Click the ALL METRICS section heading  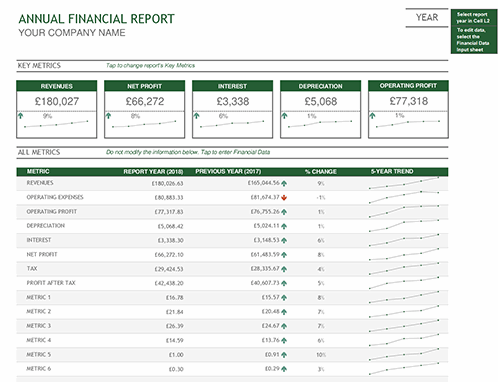(39, 152)
